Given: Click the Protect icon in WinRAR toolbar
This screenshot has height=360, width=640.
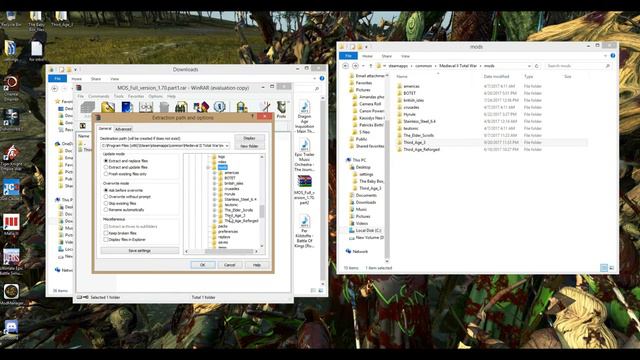Looking at the screenshot, I should (x=281, y=109).
